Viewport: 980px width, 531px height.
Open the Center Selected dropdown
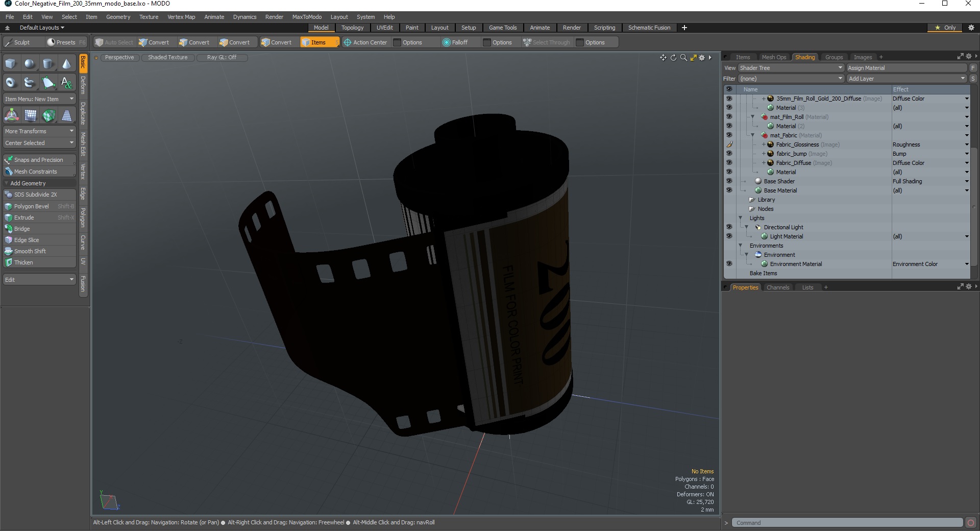tap(39, 143)
